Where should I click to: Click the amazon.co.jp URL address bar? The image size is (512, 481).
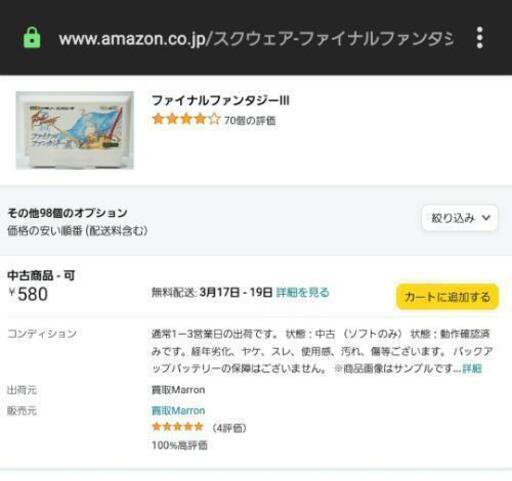pyautogui.click(x=256, y=39)
